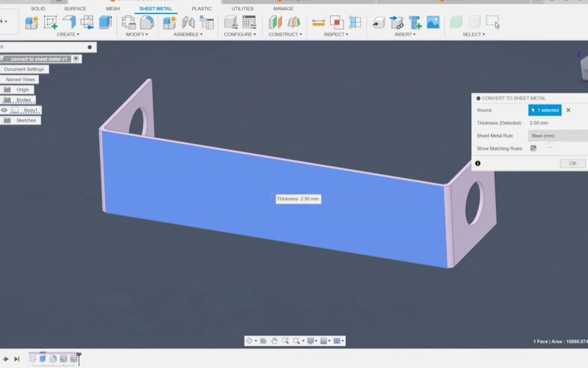The height and width of the screenshot is (368, 588).
Task: Select the Pan hand tool in navigation bar
Action: (x=274, y=341)
